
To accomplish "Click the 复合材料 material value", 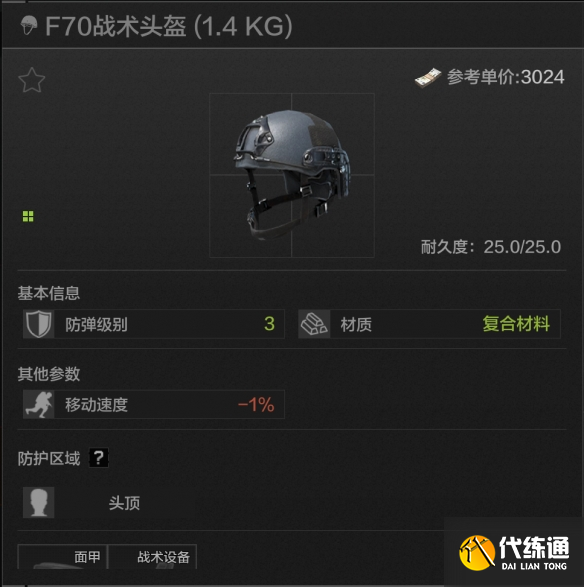I will 516,324.
